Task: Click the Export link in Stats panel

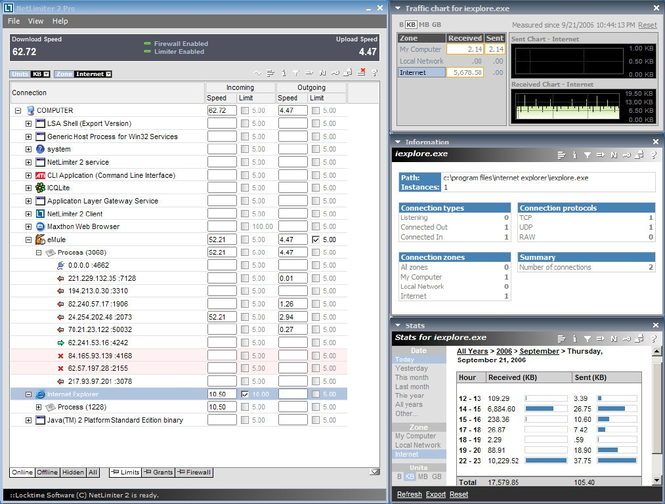Action: tap(436, 494)
